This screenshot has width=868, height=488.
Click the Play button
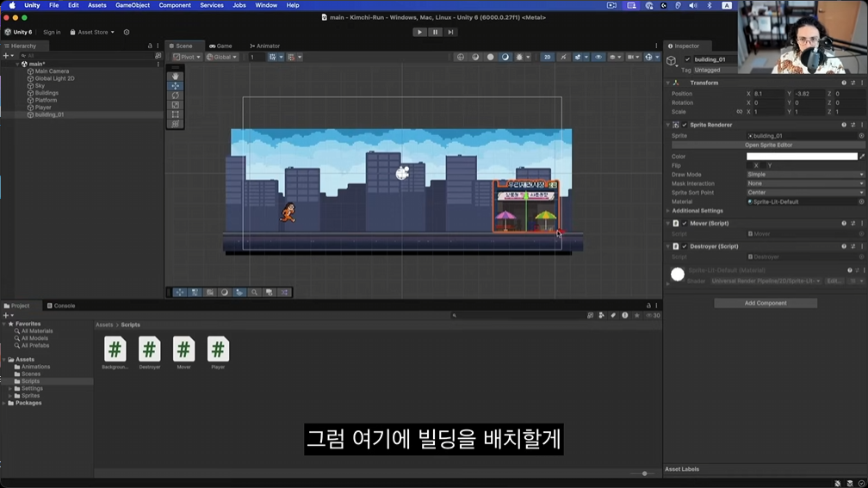click(419, 32)
